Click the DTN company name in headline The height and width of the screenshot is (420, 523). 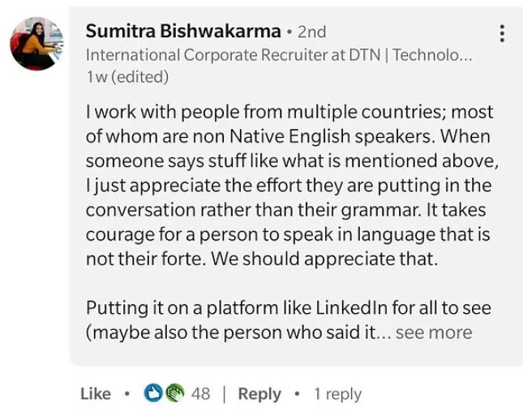365,54
